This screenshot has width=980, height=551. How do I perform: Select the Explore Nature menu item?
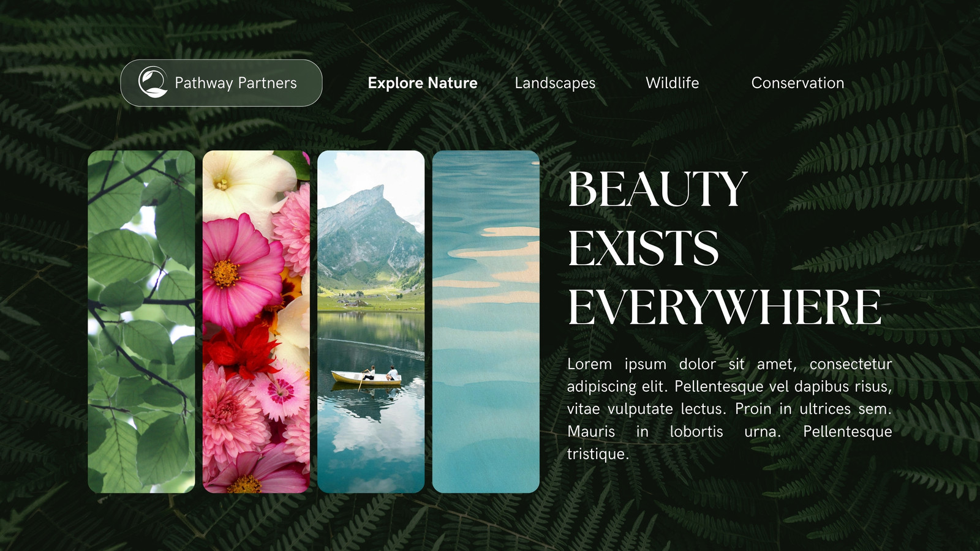click(x=423, y=83)
